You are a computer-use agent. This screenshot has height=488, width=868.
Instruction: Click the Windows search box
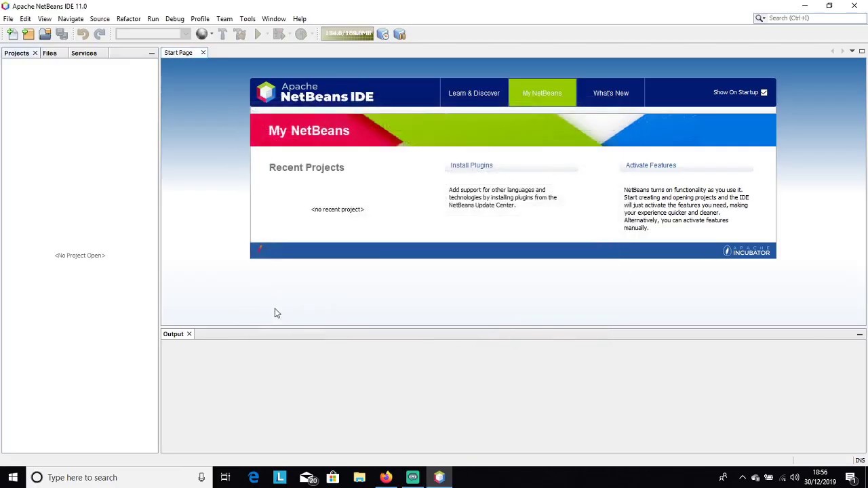point(119,477)
